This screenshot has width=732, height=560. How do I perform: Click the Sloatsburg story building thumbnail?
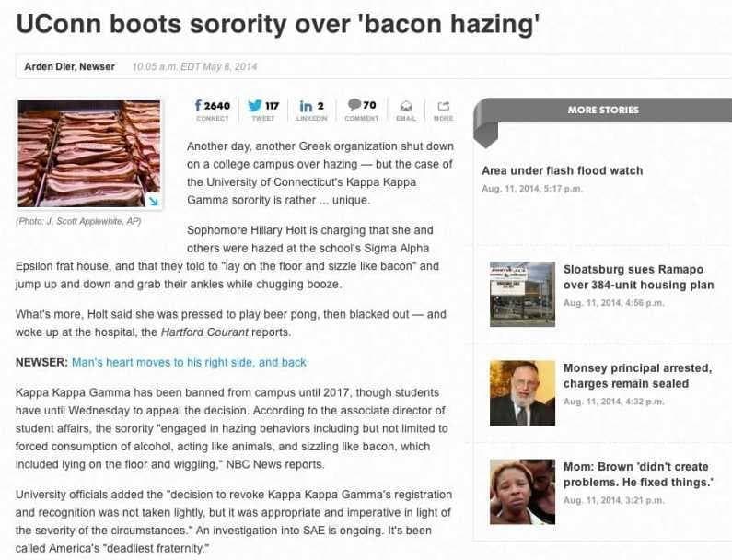522,294
